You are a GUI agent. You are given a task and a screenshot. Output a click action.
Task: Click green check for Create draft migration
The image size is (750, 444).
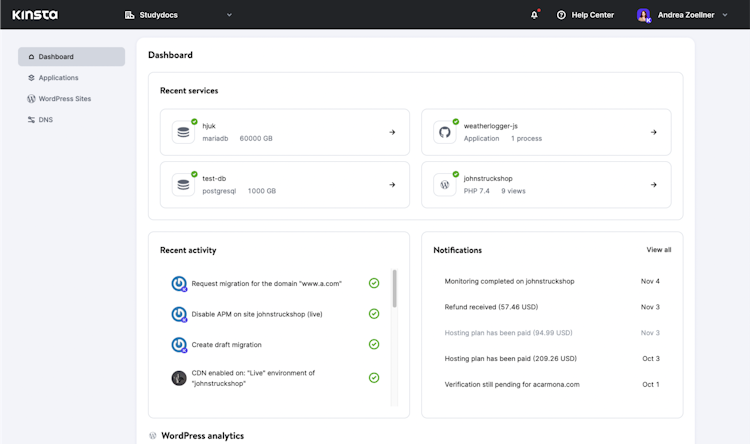(x=374, y=344)
